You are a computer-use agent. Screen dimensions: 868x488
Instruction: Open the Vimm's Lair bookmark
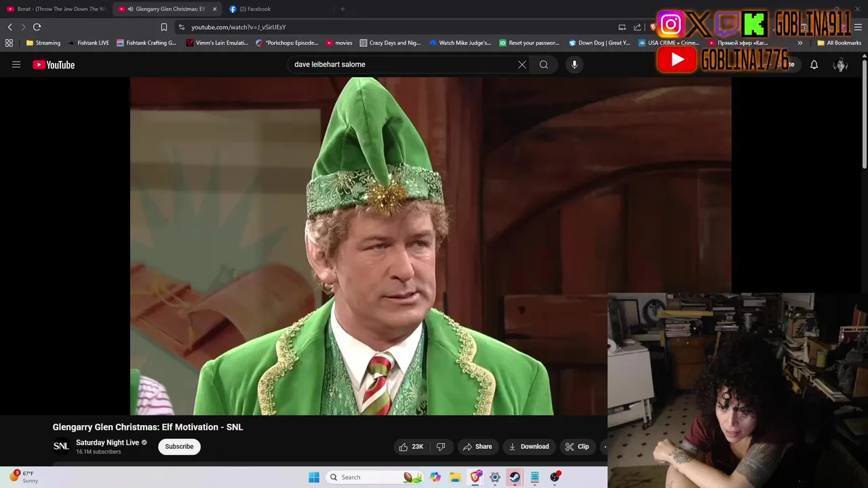click(x=217, y=43)
